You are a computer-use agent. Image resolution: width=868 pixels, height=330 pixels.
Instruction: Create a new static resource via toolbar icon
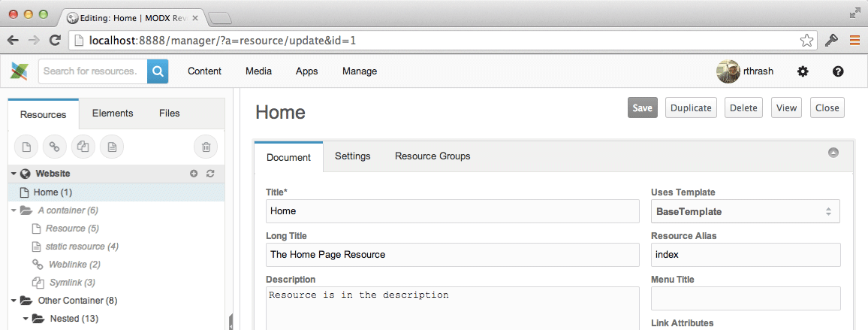112,147
